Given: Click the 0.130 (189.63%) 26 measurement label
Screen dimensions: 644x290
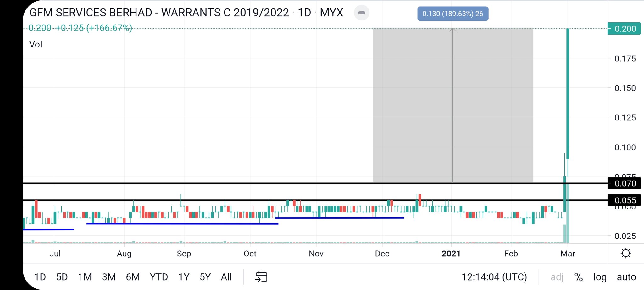Looking at the screenshot, I should tap(453, 14).
